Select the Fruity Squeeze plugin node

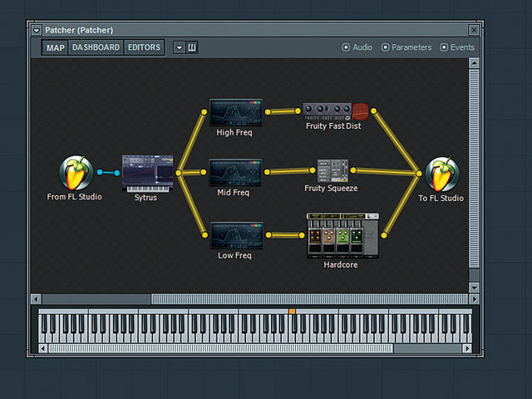click(332, 170)
